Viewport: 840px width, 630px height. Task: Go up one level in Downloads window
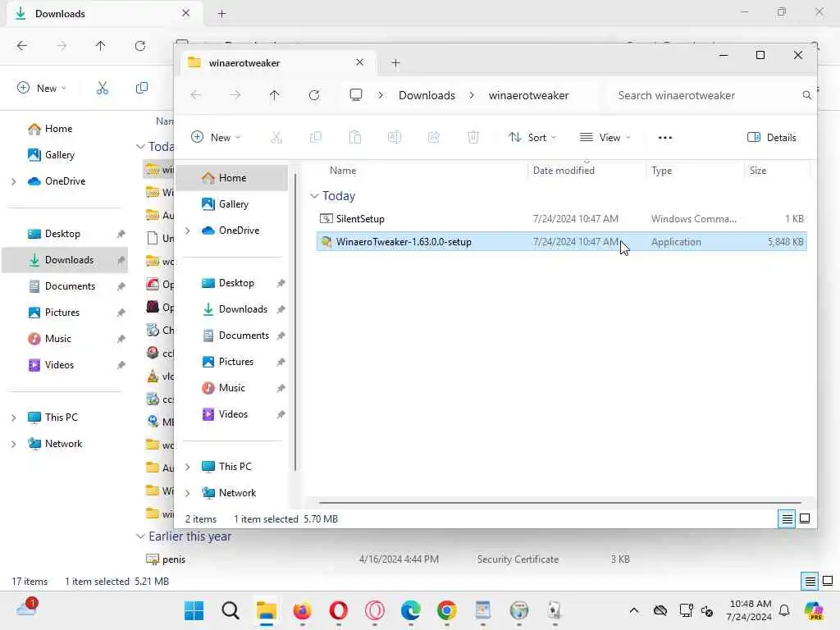100,46
